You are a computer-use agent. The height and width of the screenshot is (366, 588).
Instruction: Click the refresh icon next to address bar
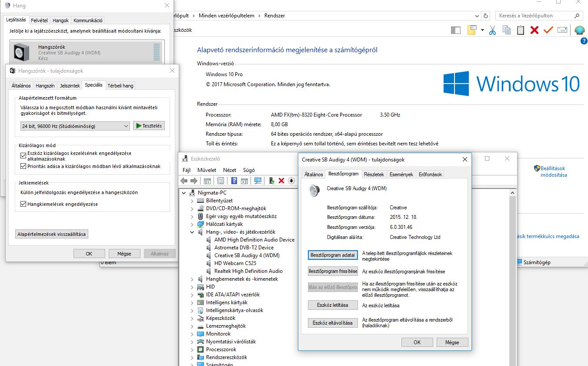click(486, 16)
